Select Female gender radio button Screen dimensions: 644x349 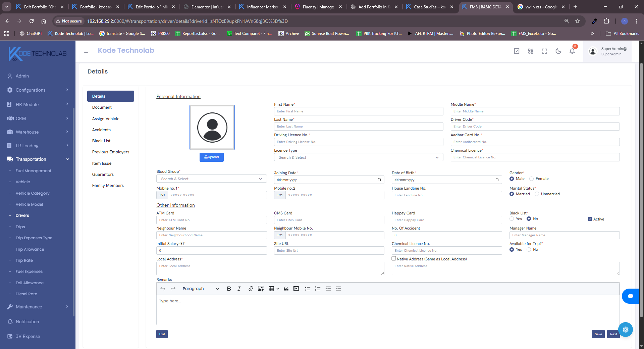532,179
